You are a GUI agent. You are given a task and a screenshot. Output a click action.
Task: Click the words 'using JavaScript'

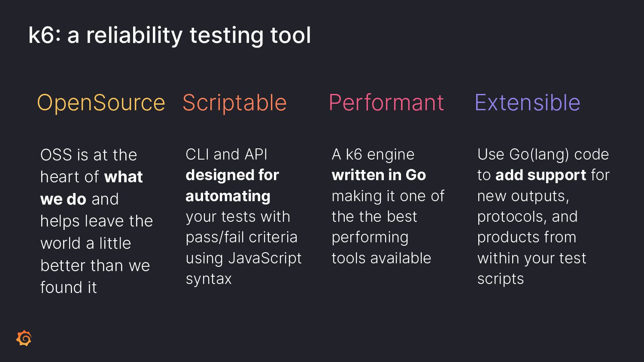click(243, 258)
